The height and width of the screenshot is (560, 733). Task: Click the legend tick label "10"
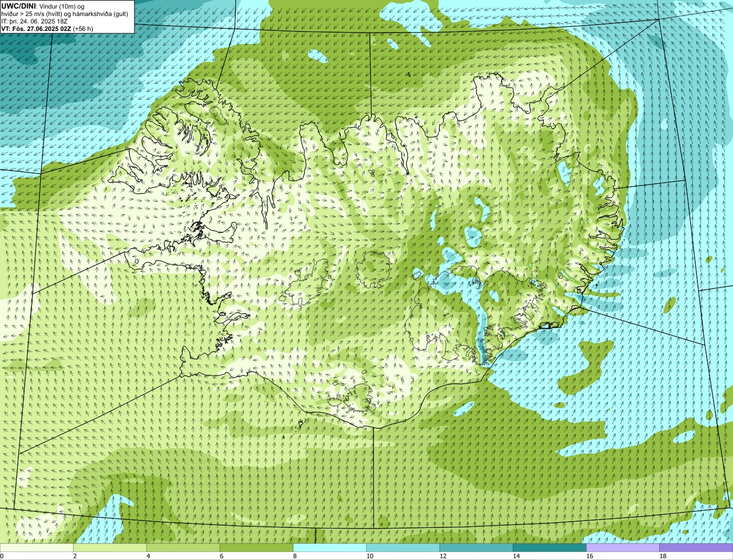(x=369, y=556)
